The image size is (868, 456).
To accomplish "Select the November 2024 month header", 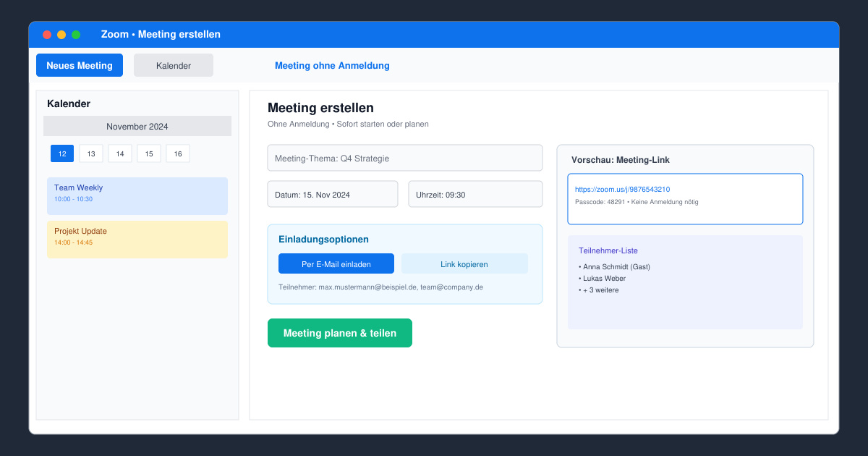I will [x=137, y=126].
